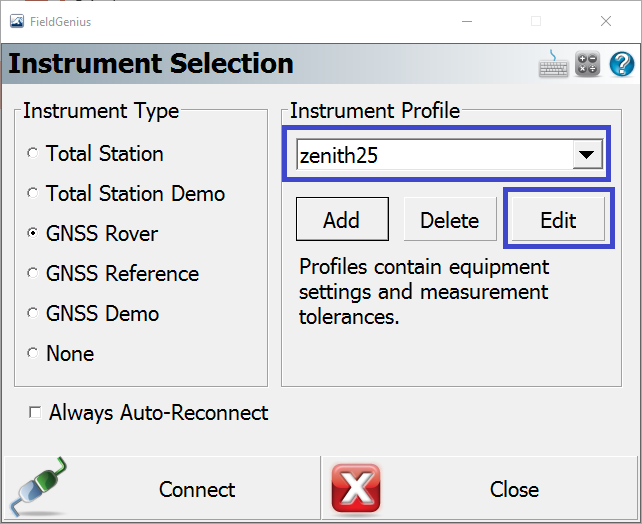Open the calculator icon in header
642x524 pixels.
588,64
